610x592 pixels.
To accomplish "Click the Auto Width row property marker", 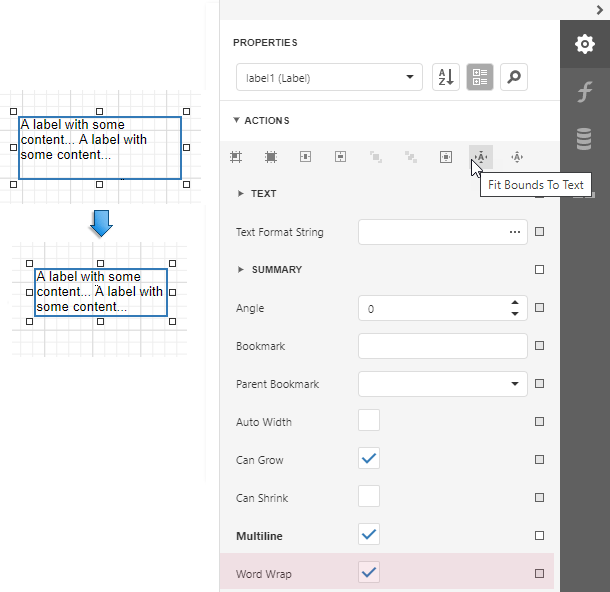I will coord(539,422).
